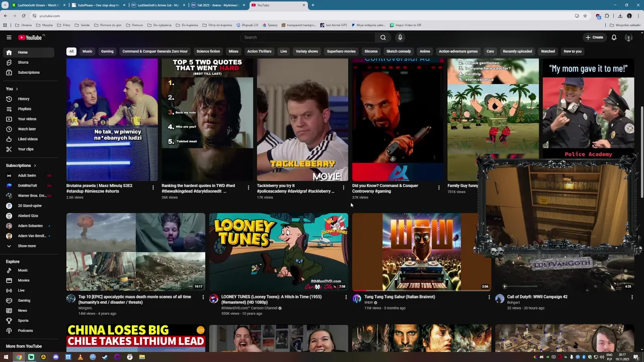644x362 pixels.
Task: Open the YouTube hamburger guide menu
Action: click(x=9, y=37)
